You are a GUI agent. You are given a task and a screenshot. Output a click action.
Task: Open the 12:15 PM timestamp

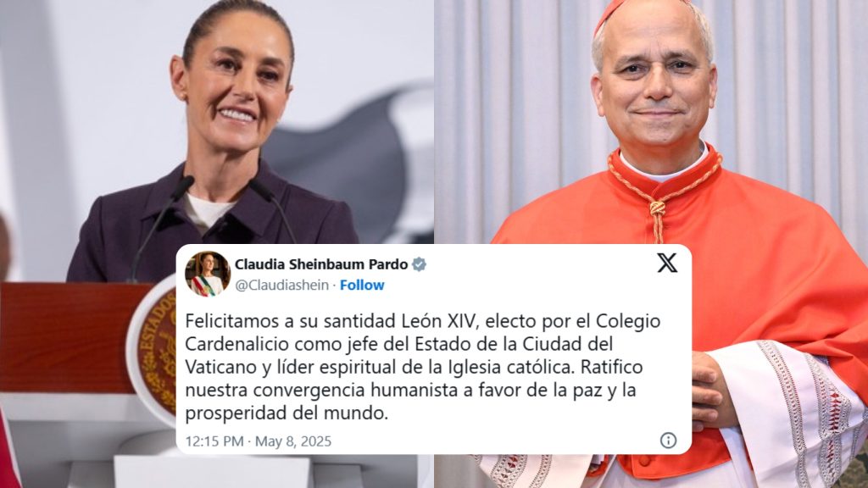coord(214,441)
